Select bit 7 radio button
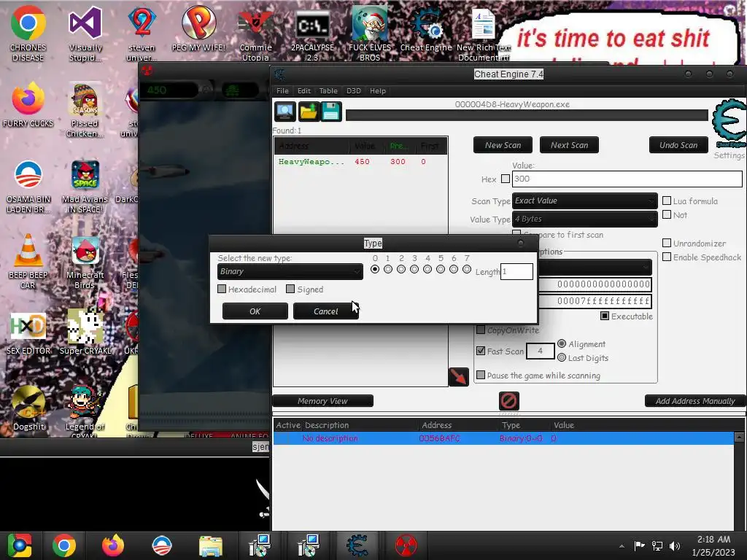Viewport: 747px width, 560px height. (467, 270)
